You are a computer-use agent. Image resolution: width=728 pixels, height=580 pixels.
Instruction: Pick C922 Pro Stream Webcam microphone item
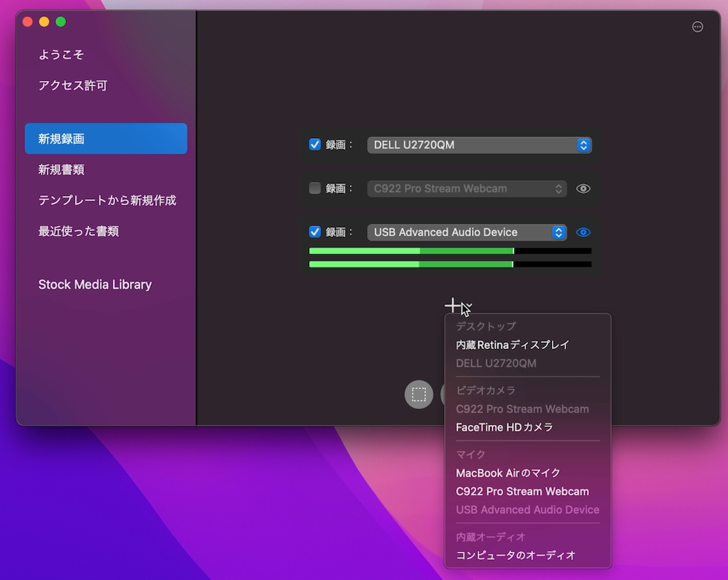[522, 491]
